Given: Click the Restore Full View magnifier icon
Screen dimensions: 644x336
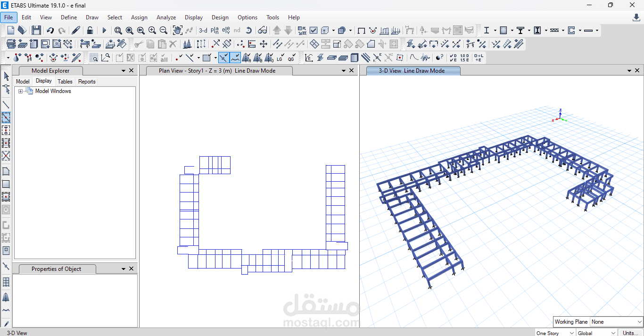Looking at the screenshot, I should (x=129, y=30).
